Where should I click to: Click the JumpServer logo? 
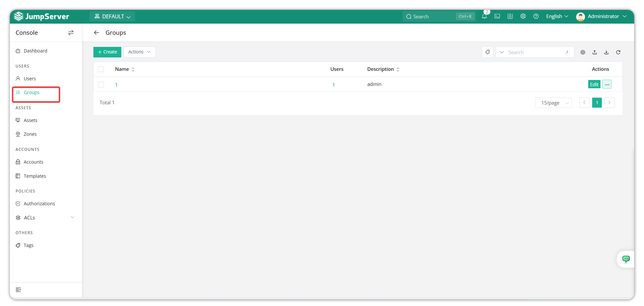(x=42, y=16)
